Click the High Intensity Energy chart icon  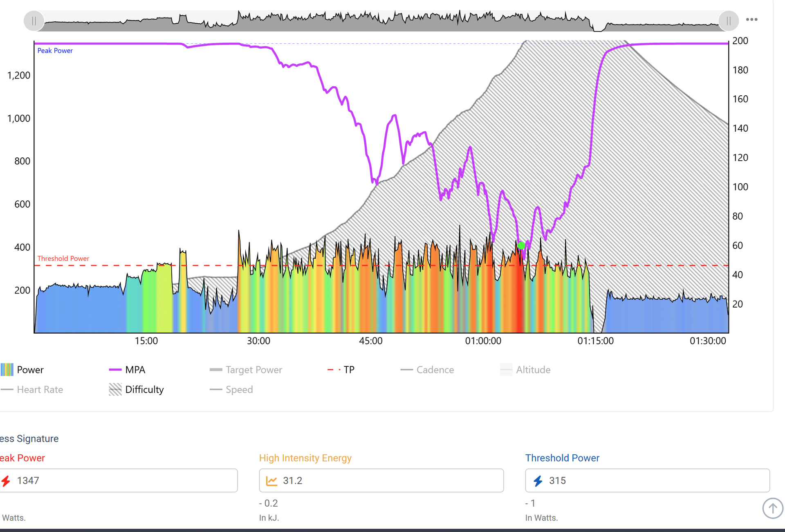[271, 481]
